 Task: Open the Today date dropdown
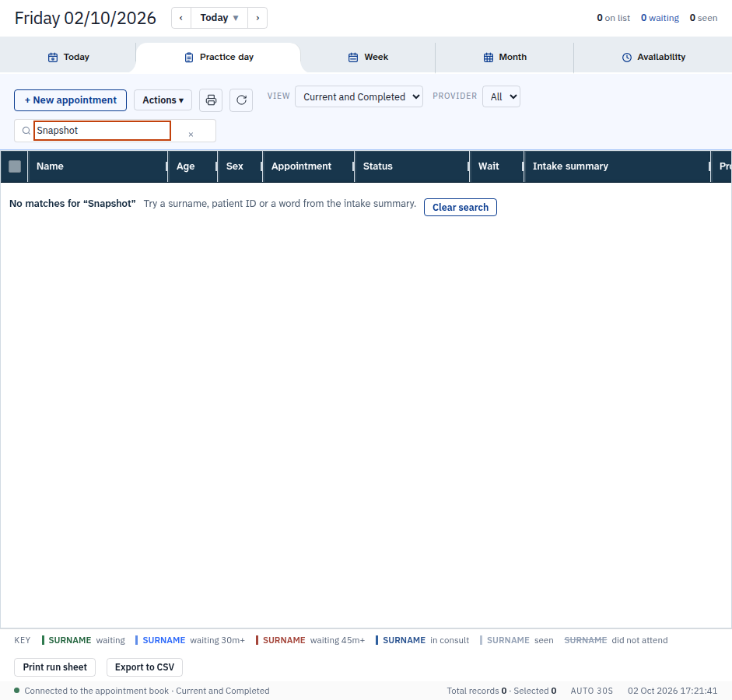[x=219, y=18]
